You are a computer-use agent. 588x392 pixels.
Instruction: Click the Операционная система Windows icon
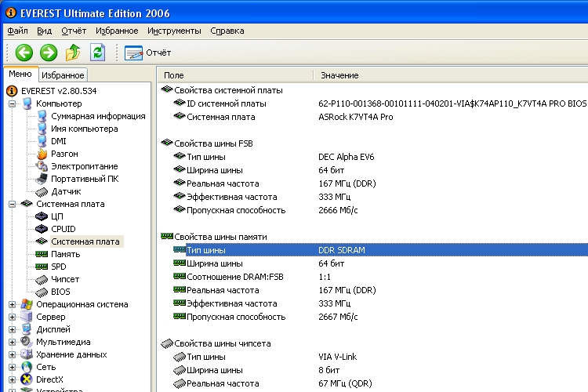27,304
